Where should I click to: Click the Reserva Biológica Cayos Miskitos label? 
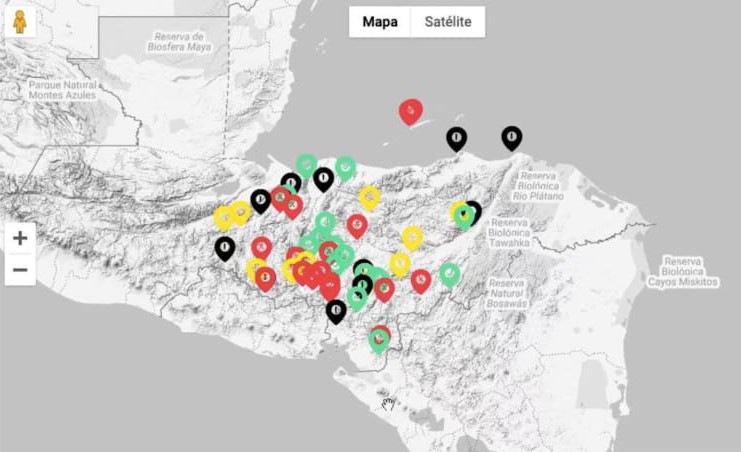tap(682, 272)
